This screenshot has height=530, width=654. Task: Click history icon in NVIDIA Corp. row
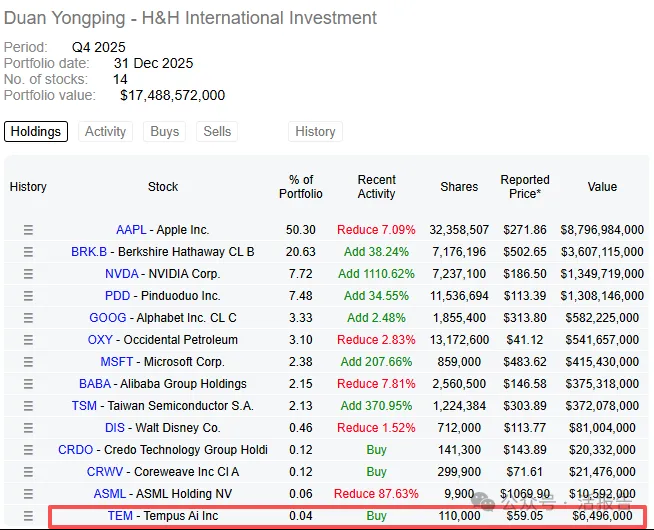coord(28,274)
